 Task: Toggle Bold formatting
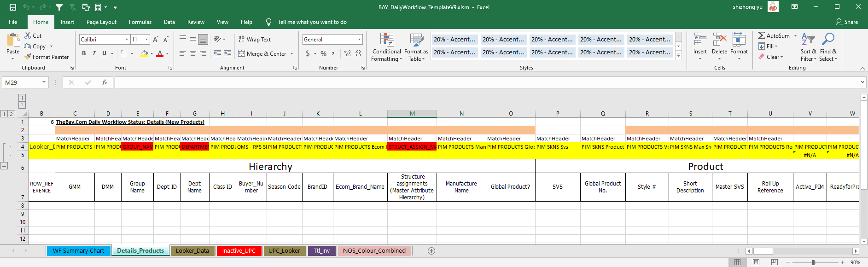(x=84, y=53)
